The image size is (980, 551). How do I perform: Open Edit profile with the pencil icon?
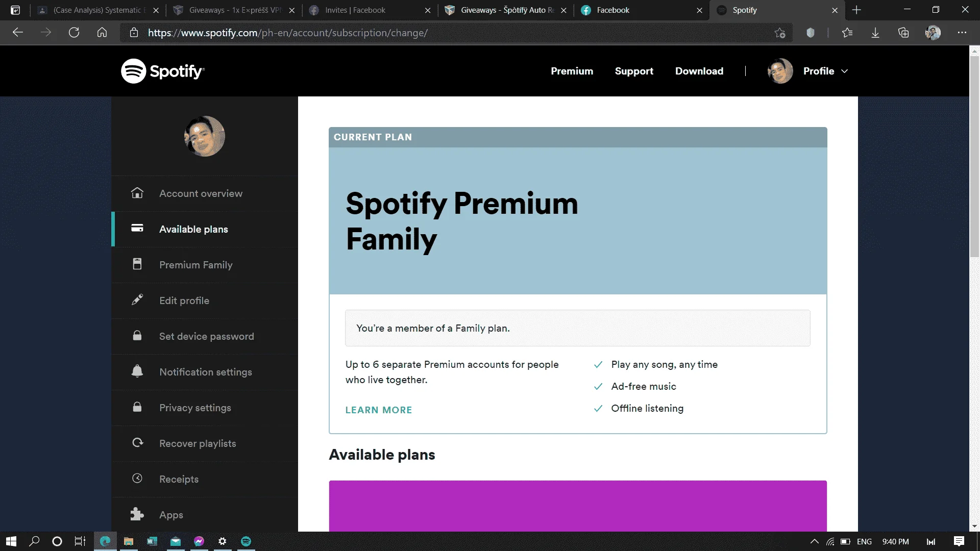point(205,300)
